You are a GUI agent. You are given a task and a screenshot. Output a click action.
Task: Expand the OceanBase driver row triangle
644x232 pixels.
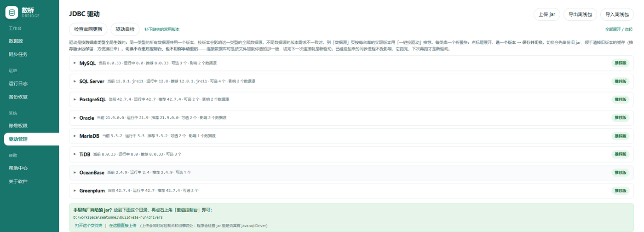tap(75, 172)
